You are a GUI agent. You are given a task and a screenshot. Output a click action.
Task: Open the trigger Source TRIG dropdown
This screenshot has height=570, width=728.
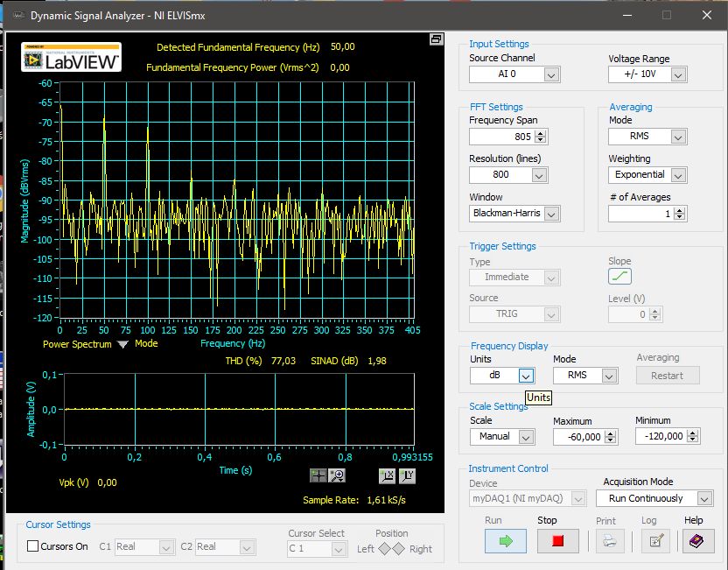pyautogui.click(x=551, y=314)
